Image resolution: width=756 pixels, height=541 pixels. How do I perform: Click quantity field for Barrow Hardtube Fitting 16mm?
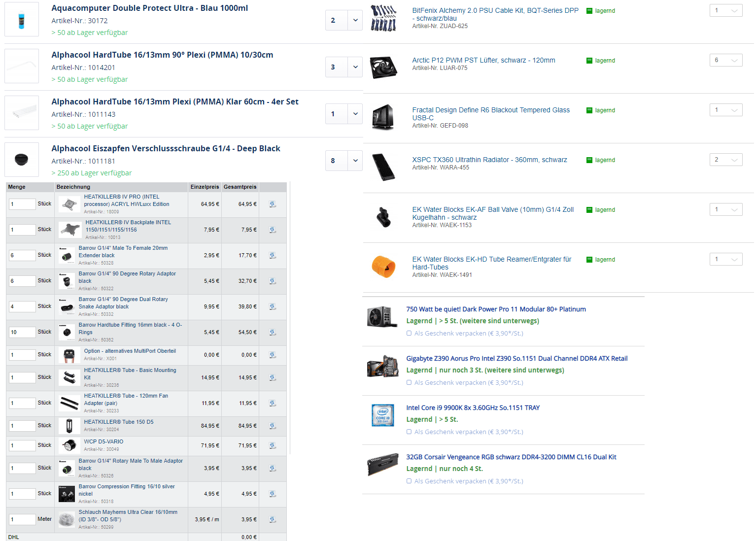coord(22,332)
